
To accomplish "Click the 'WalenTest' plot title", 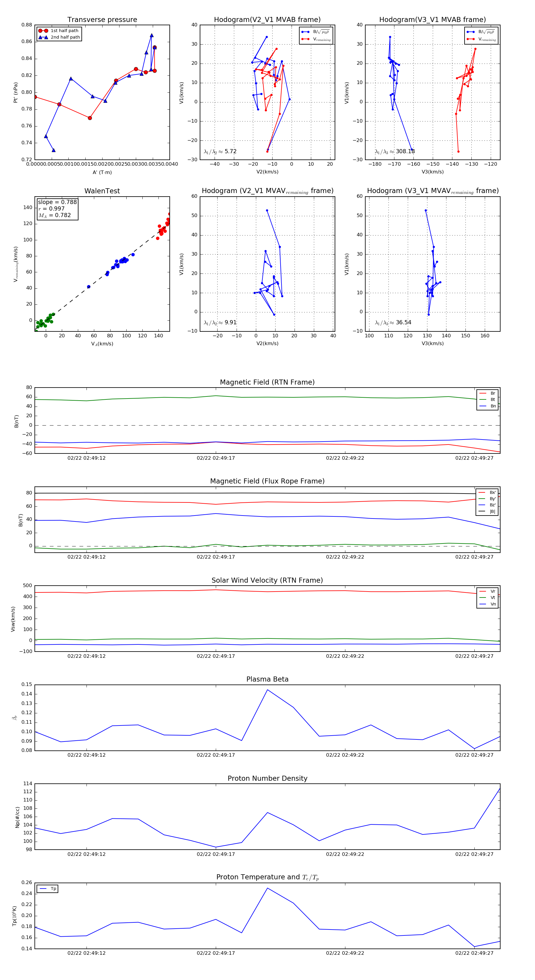I will coord(102,191).
